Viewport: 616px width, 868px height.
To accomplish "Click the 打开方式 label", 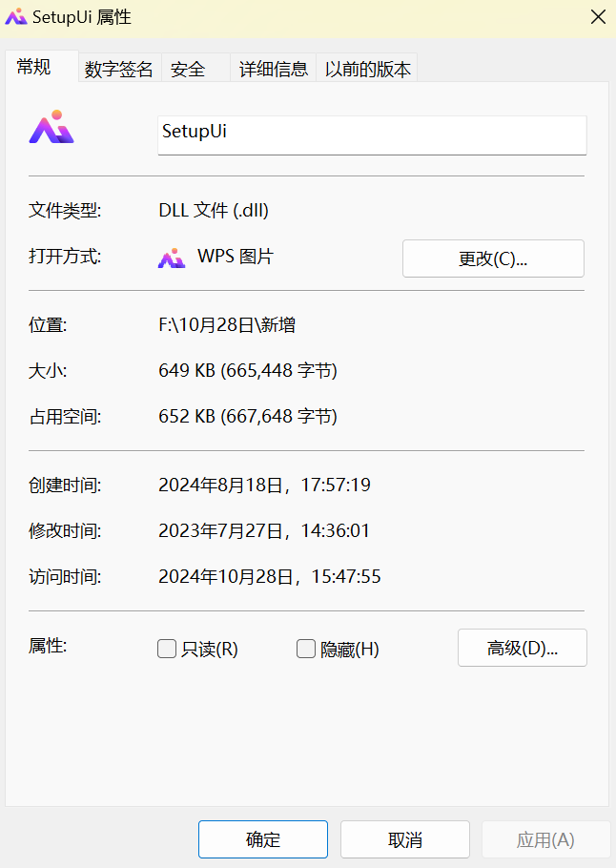I will [65, 257].
